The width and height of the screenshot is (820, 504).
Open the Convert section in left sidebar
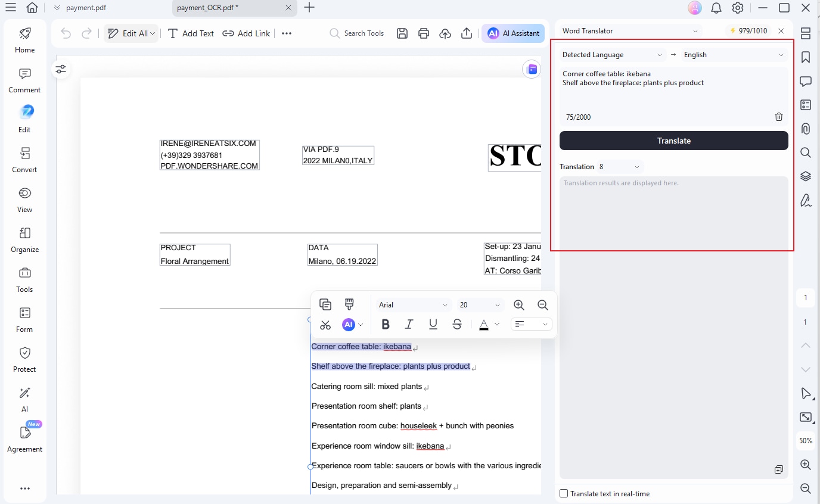coord(24,161)
